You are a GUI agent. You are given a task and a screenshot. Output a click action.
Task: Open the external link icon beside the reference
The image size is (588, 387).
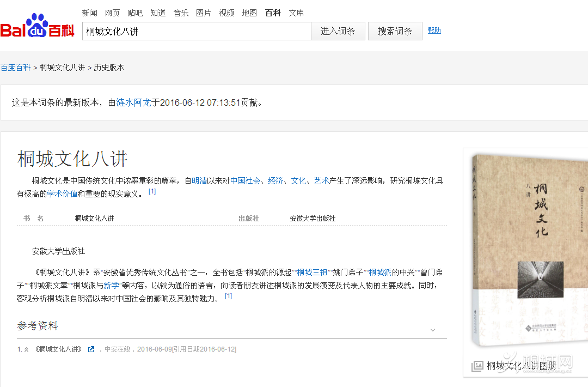[91, 349]
